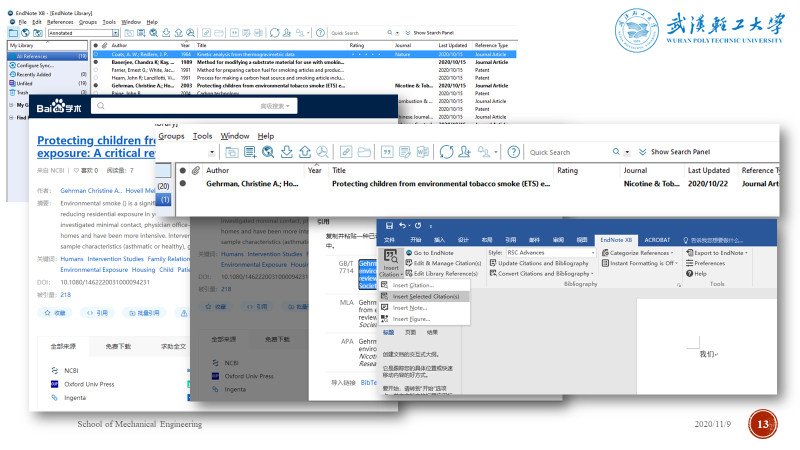Click the Save icon in Word title bar
The height and width of the screenshot is (450, 800).
coord(388,226)
